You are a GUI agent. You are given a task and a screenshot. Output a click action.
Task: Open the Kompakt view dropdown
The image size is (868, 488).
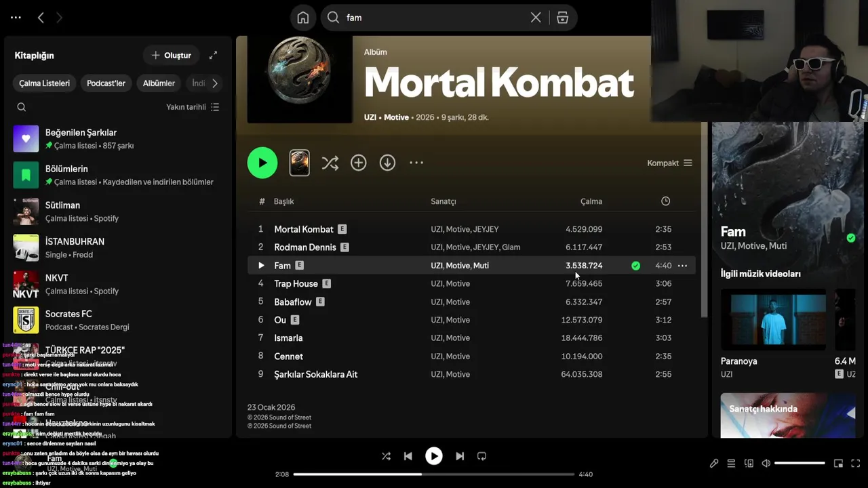669,163
